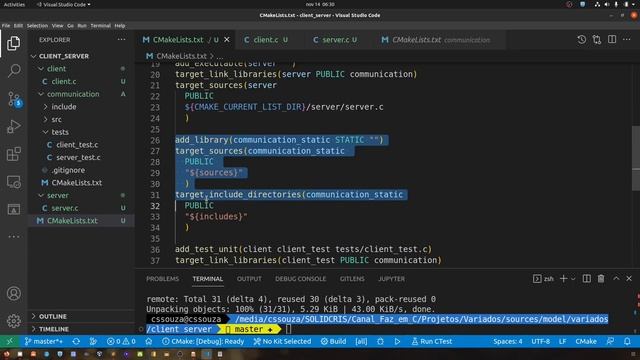640x360 pixels.
Task: Launch debugger bug icon in status bar
Action: (380, 341)
